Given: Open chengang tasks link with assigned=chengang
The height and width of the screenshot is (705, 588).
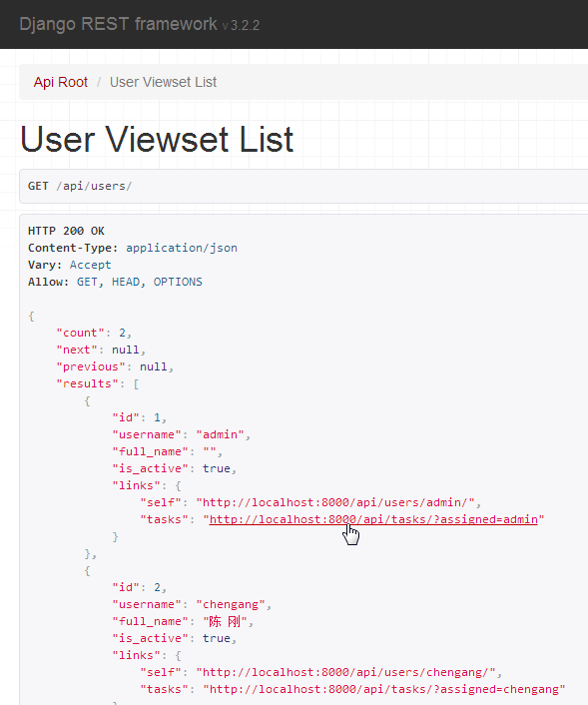Looking at the screenshot, I should (x=384, y=689).
